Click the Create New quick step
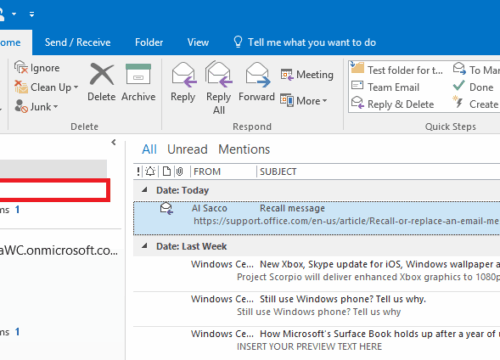 coord(476,104)
